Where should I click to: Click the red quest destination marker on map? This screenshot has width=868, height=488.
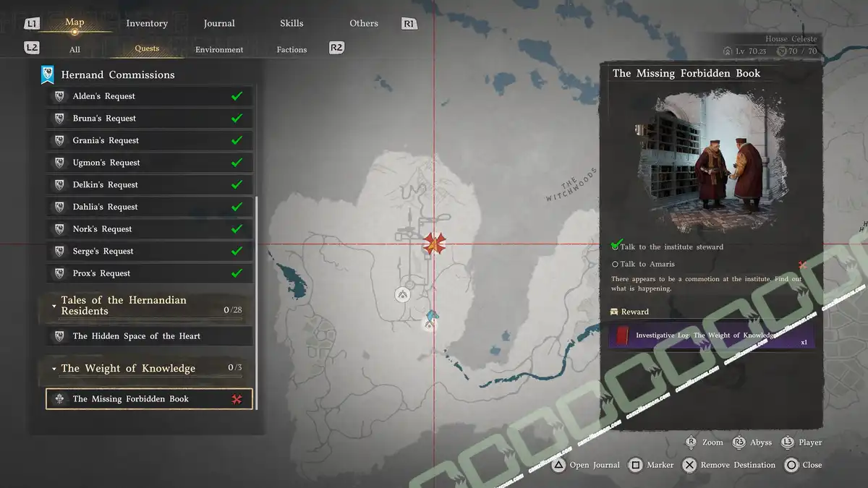434,244
